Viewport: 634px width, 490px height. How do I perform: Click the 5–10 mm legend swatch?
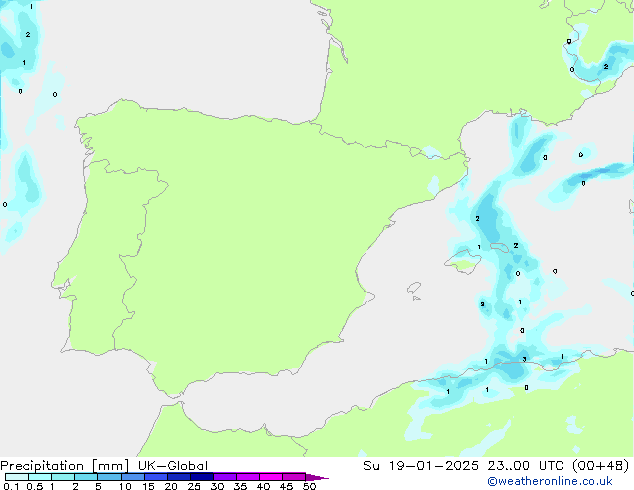(x=109, y=477)
